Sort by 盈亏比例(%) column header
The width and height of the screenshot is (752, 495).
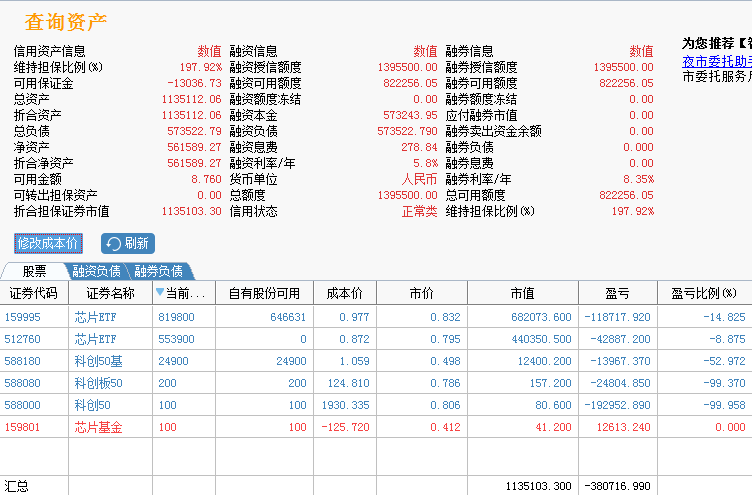pyautogui.click(x=704, y=293)
